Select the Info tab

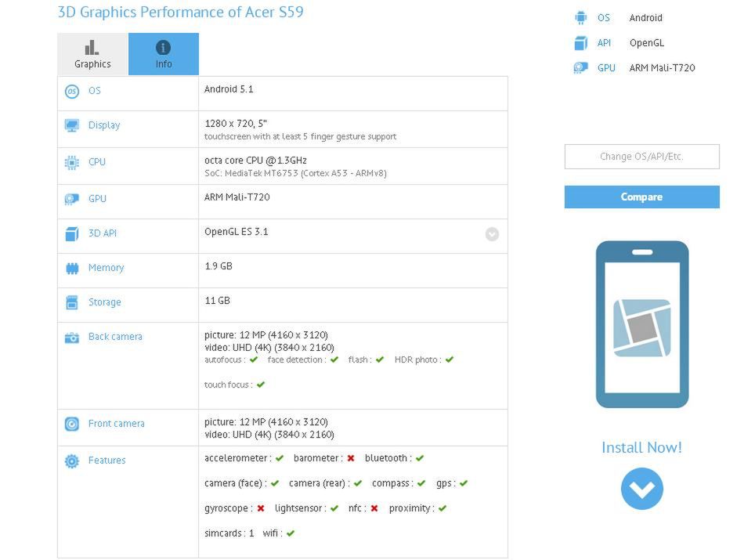(164, 54)
